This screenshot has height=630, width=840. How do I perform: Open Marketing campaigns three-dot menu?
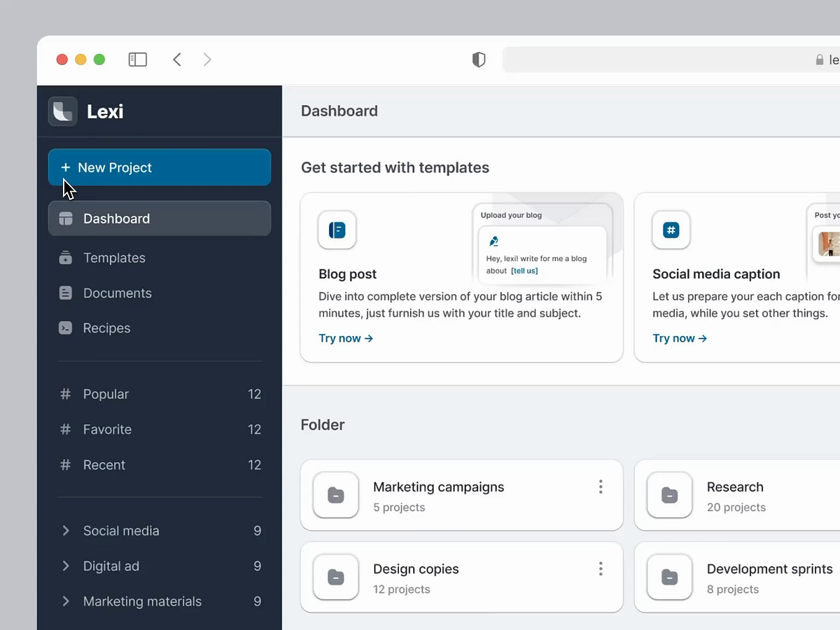601,487
